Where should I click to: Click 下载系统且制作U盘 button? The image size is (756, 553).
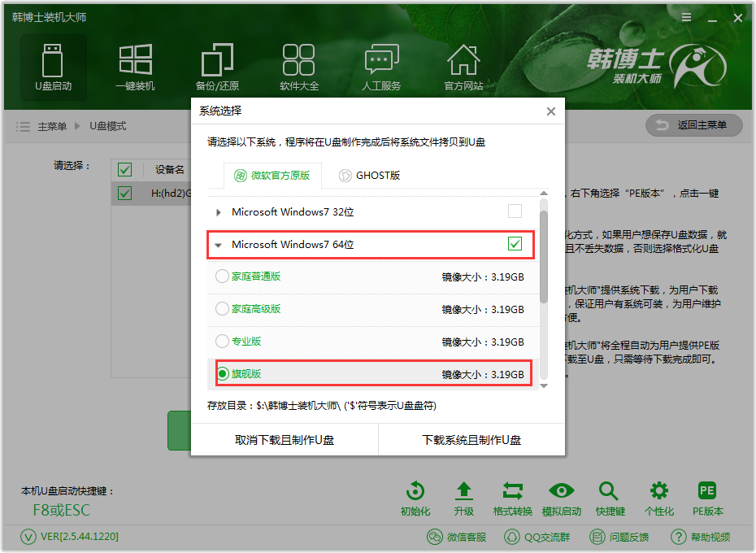pos(471,440)
